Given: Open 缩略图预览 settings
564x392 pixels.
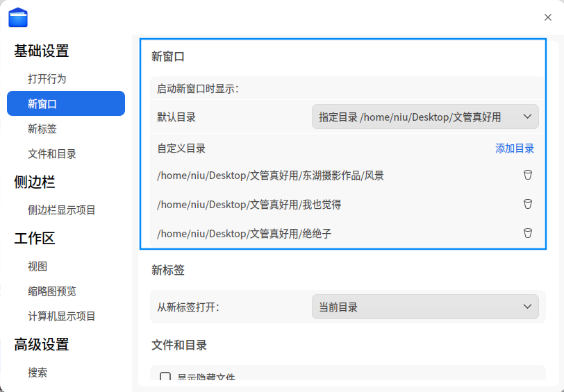Looking at the screenshot, I should (x=52, y=291).
